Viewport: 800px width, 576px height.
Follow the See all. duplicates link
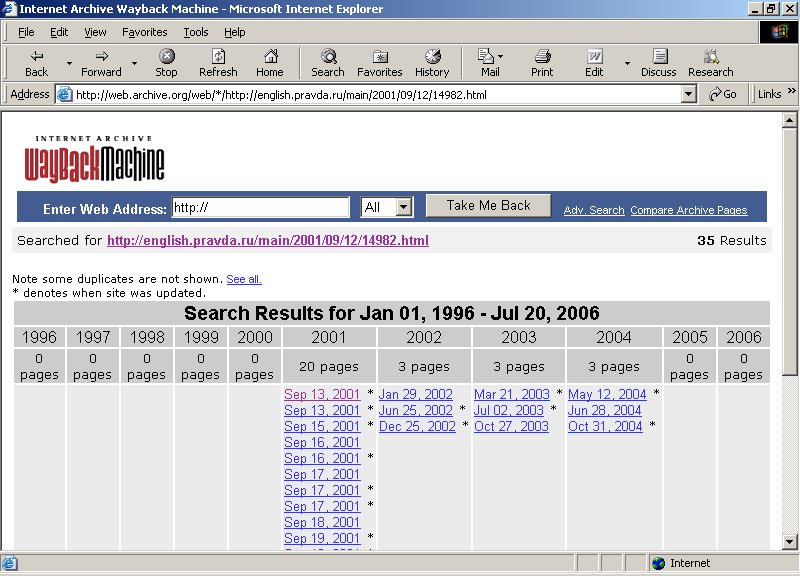pyautogui.click(x=244, y=279)
